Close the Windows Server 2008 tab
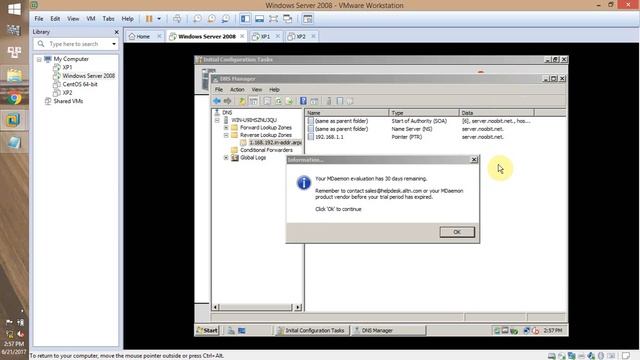 (x=242, y=36)
